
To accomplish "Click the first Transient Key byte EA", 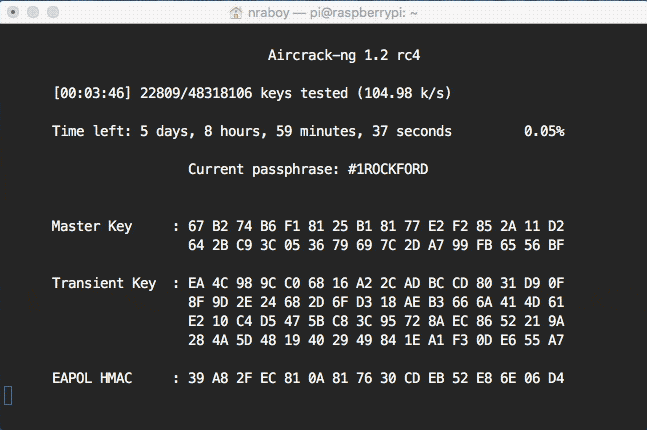I will (x=196, y=283).
